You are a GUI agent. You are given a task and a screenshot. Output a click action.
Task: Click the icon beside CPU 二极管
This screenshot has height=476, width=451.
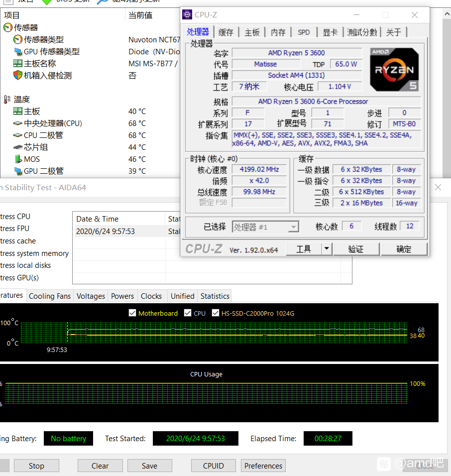[18, 135]
